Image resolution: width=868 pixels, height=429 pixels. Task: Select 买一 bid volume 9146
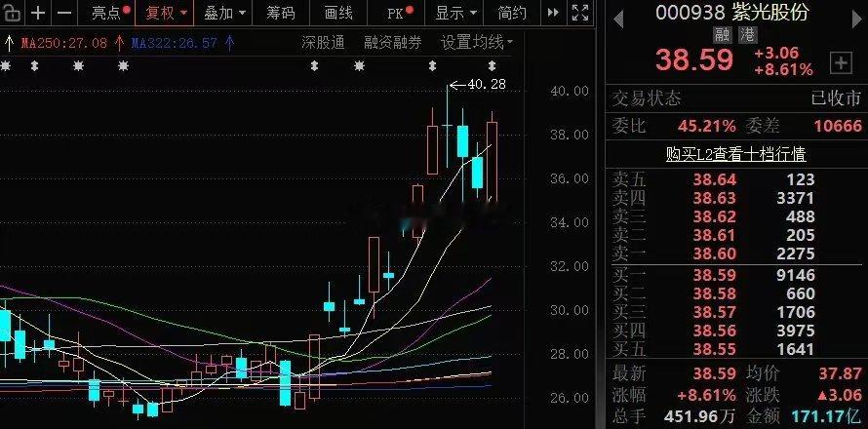point(795,275)
